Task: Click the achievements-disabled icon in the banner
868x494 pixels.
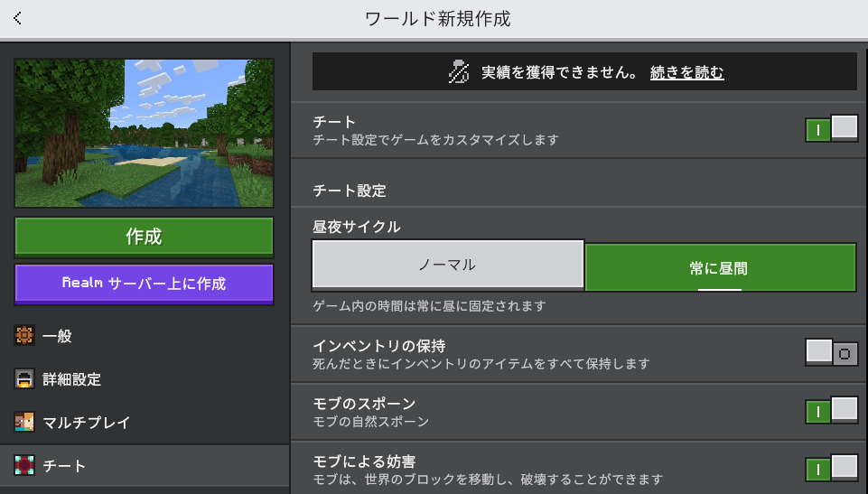Action: click(458, 72)
